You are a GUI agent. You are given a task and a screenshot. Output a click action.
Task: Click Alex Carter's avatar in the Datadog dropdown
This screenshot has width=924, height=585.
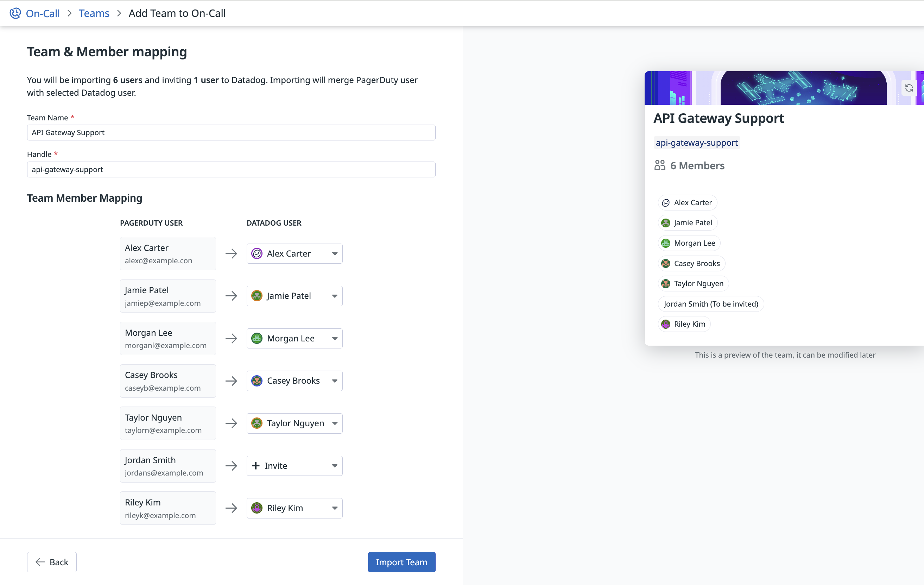point(257,253)
